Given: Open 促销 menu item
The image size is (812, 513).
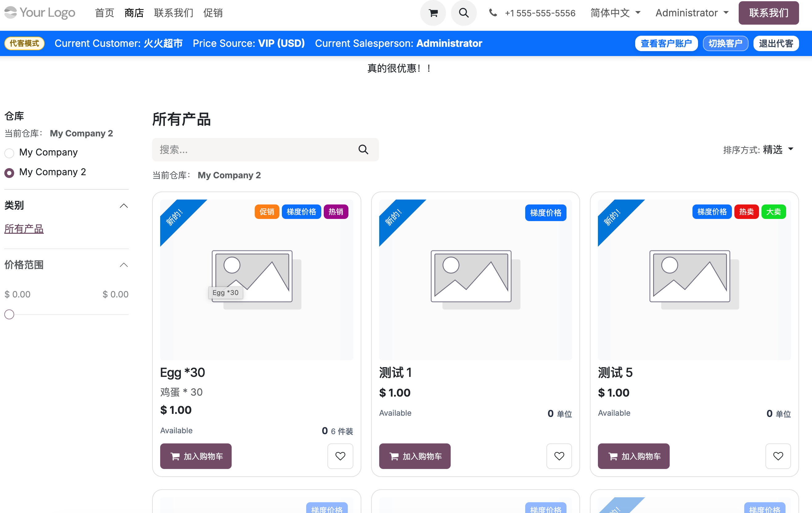Looking at the screenshot, I should (x=213, y=13).
